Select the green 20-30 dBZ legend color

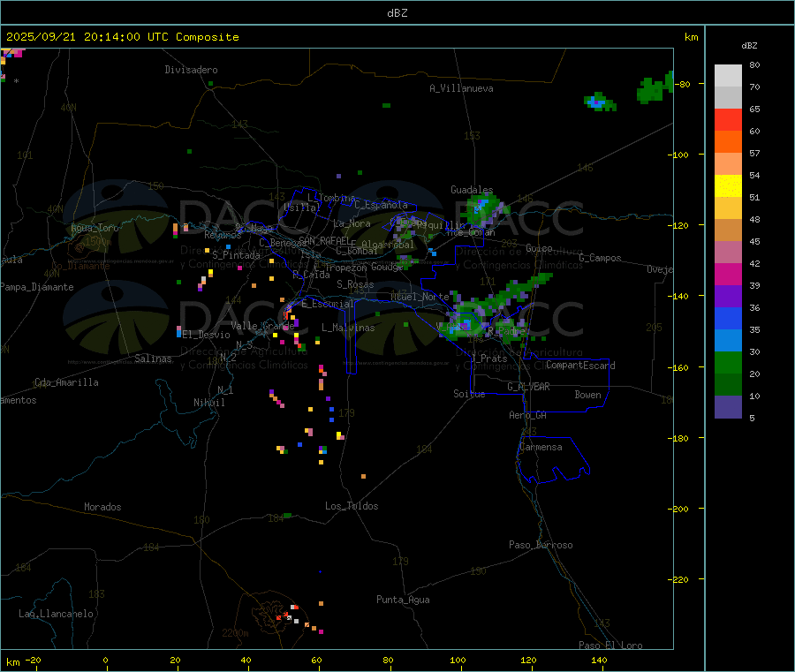[x=728, y=362]
